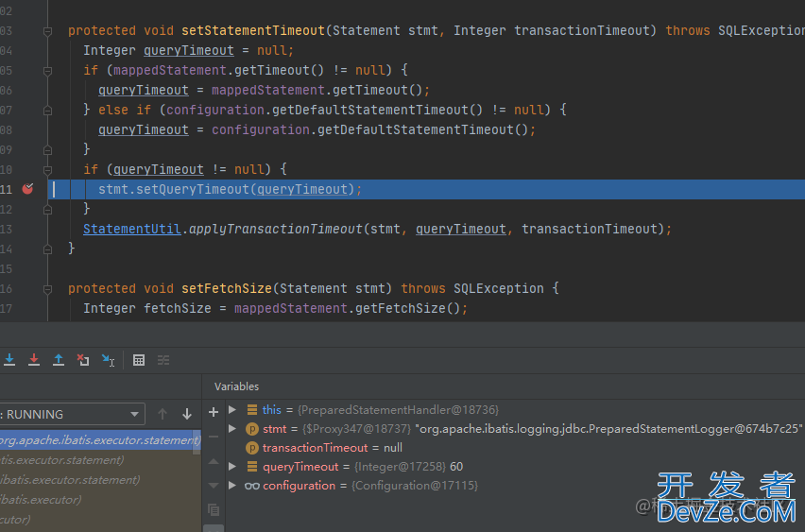Collapse the setFetchSize method fold marker
Viewport: 805px width, 532px height.
click(48, 289)
